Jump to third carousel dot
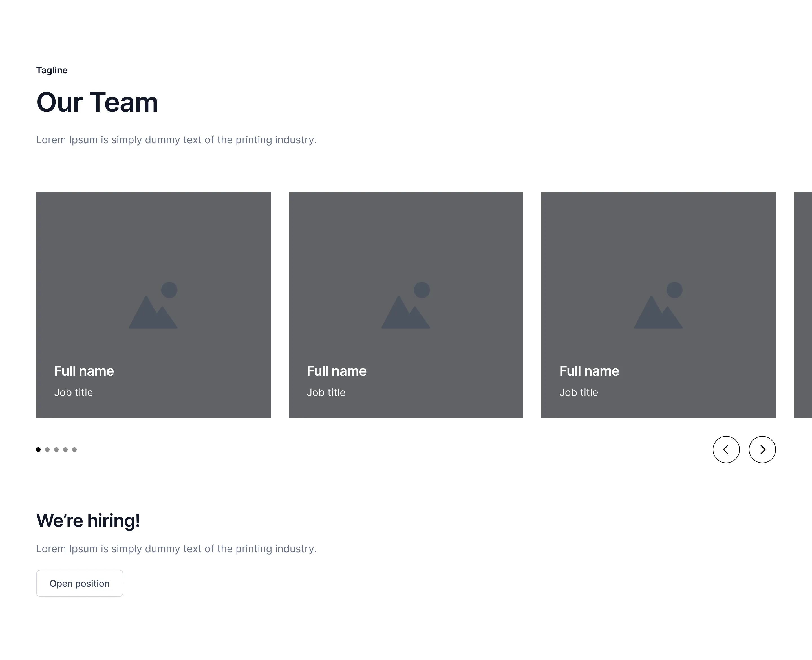The height and width of the screenshot is (660, 812). 56,449
